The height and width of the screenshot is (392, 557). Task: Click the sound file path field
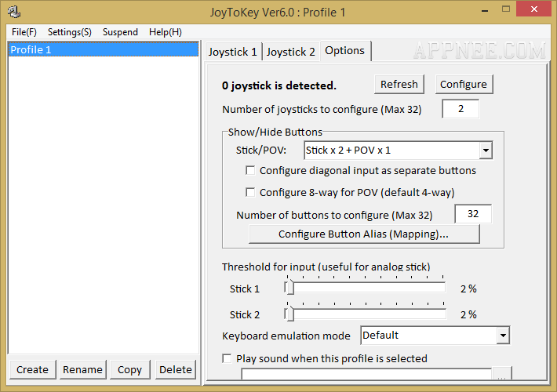click(x=366, y=374)
